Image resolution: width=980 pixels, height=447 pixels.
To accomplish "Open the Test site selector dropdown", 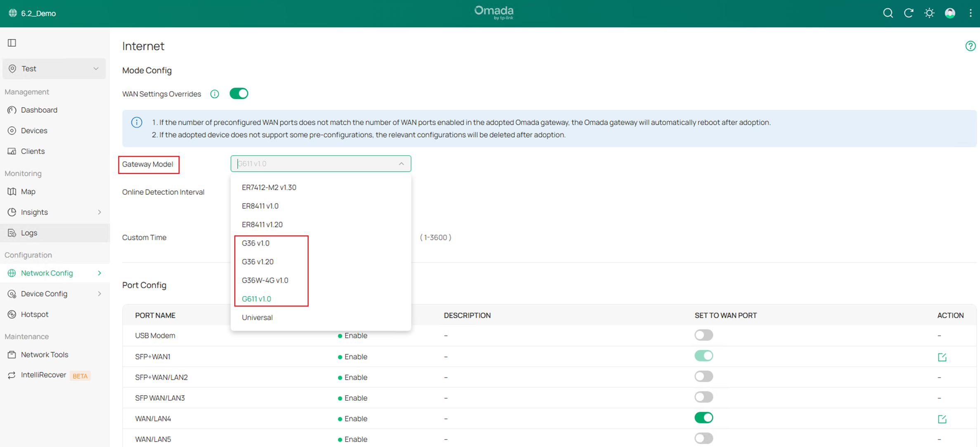I will (54, 69).
